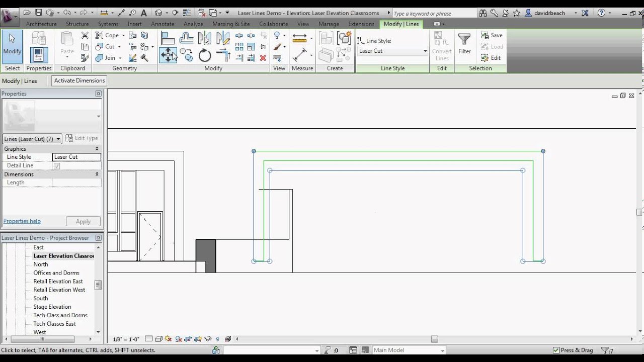Viewport: 644px width, 362px height.
Task: Activate the Offset tool icon
Action: (187, 38)
